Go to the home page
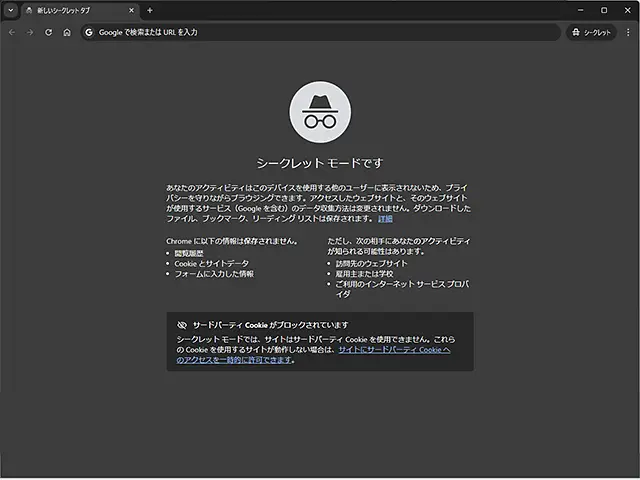The image size is (640, 480). click(66, 32)
